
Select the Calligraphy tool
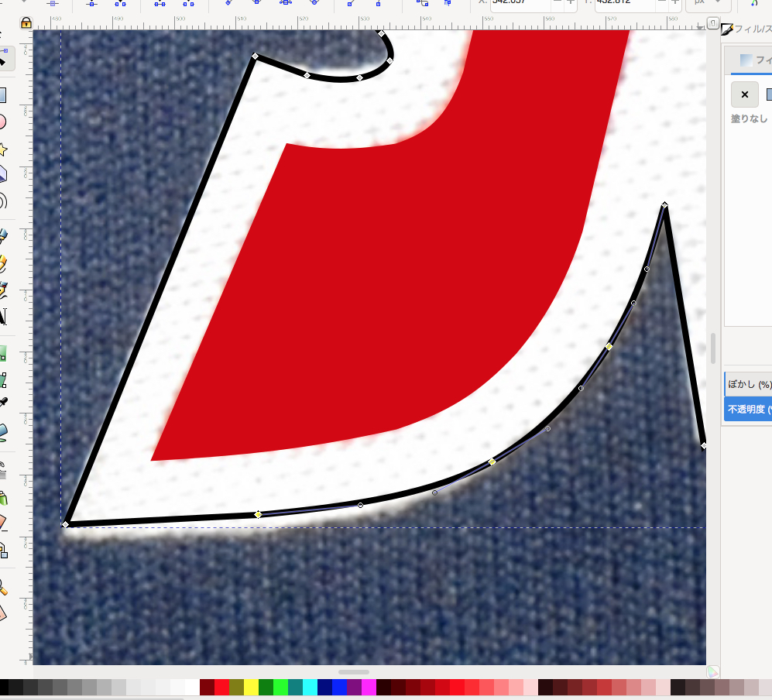pos(3,290)
